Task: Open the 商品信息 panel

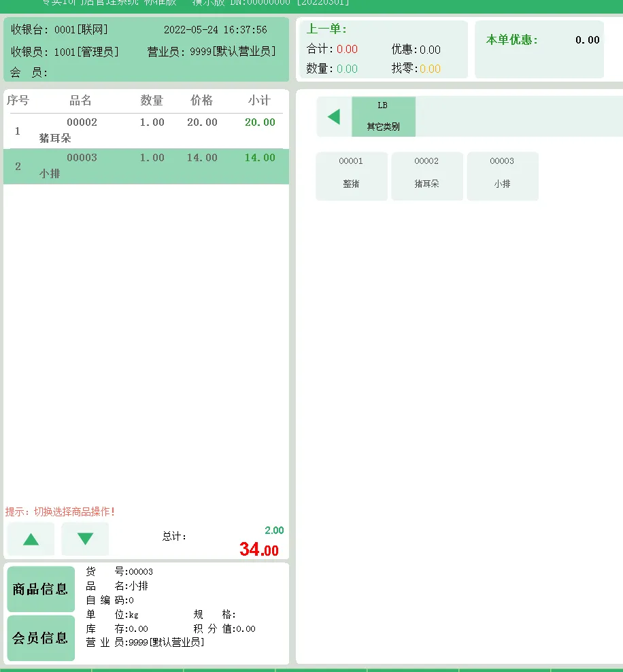Action: point(41,589)
